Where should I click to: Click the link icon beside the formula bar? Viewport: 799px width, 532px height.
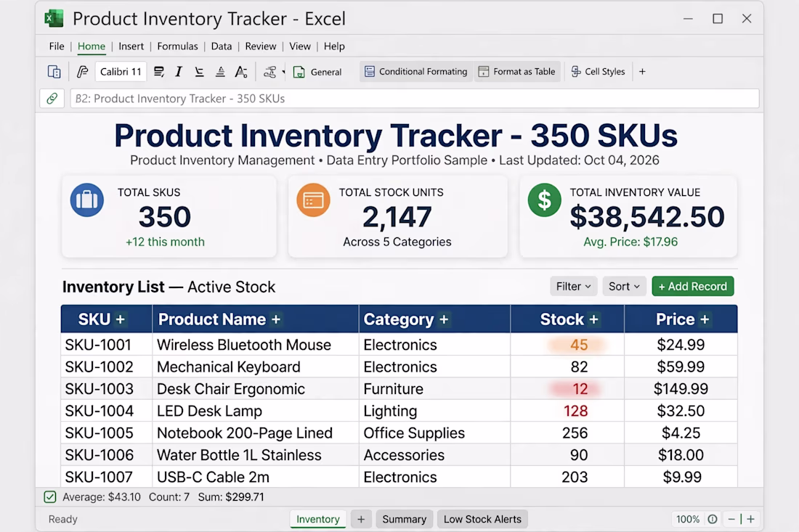pyautogui.click(x=52, y=98)
